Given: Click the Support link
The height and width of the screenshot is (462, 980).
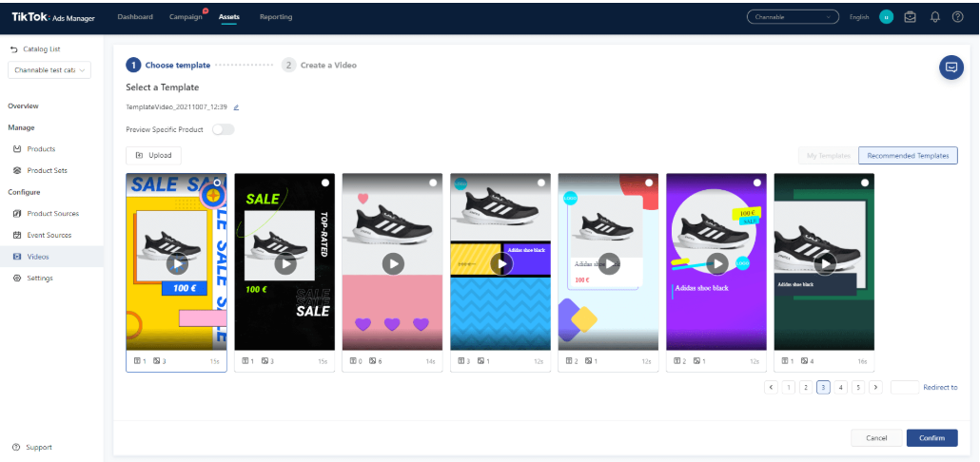Looking at the screenshot, I should [x=39, y=447].
